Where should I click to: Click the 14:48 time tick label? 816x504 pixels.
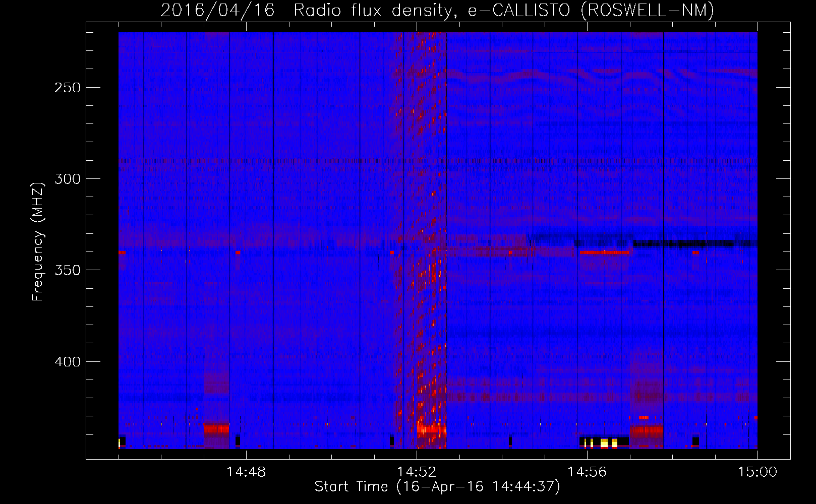click(246, 472)
